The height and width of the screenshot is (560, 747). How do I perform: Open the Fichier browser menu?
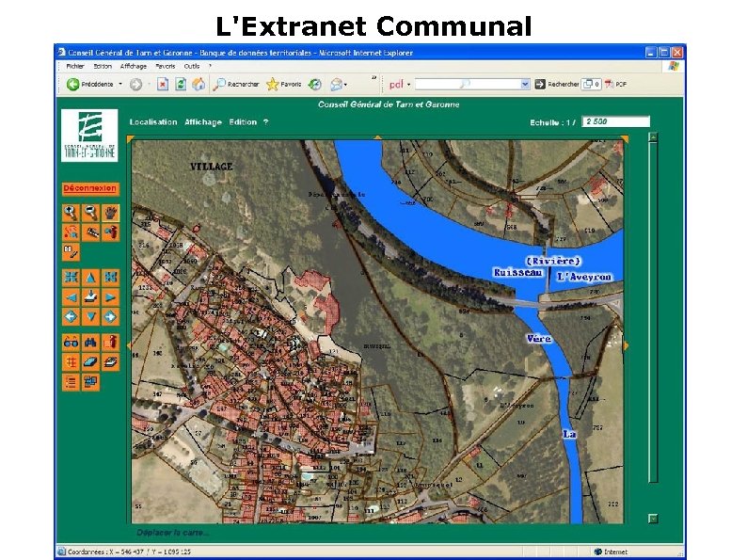tap(75, 66)
